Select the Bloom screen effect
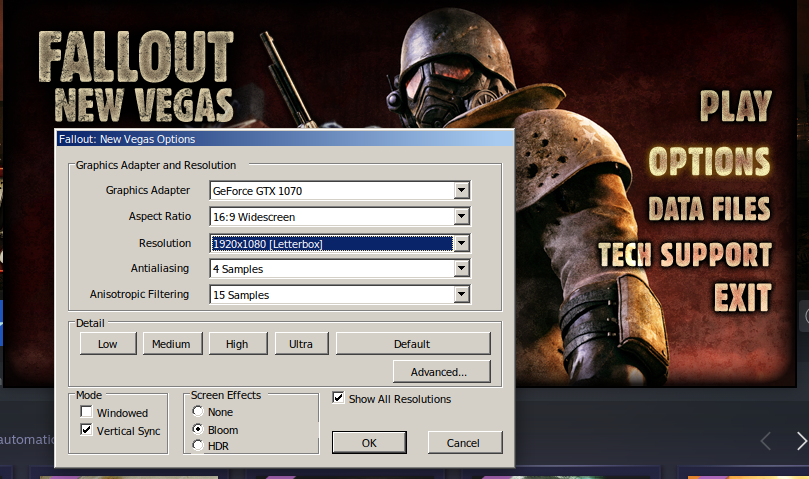 pos(199,429)
